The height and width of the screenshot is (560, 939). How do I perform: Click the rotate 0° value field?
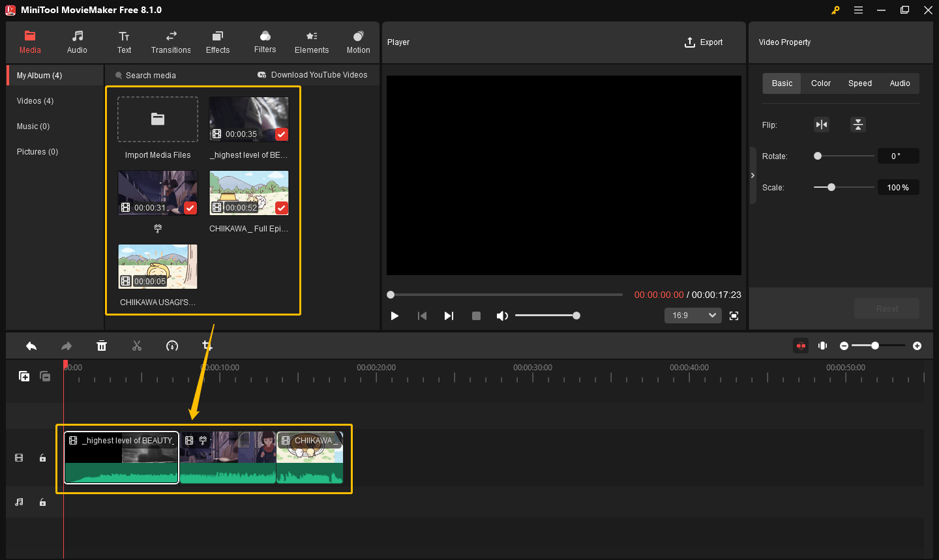[898, 156]
